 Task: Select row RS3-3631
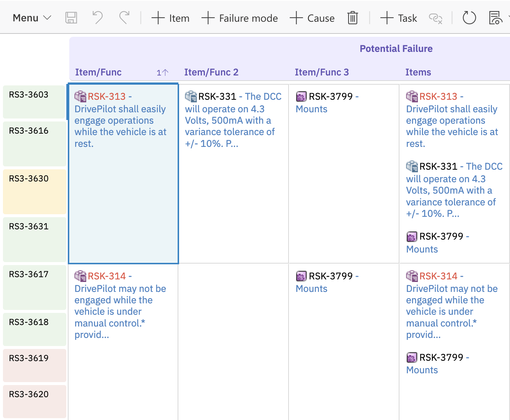point(34,240)
